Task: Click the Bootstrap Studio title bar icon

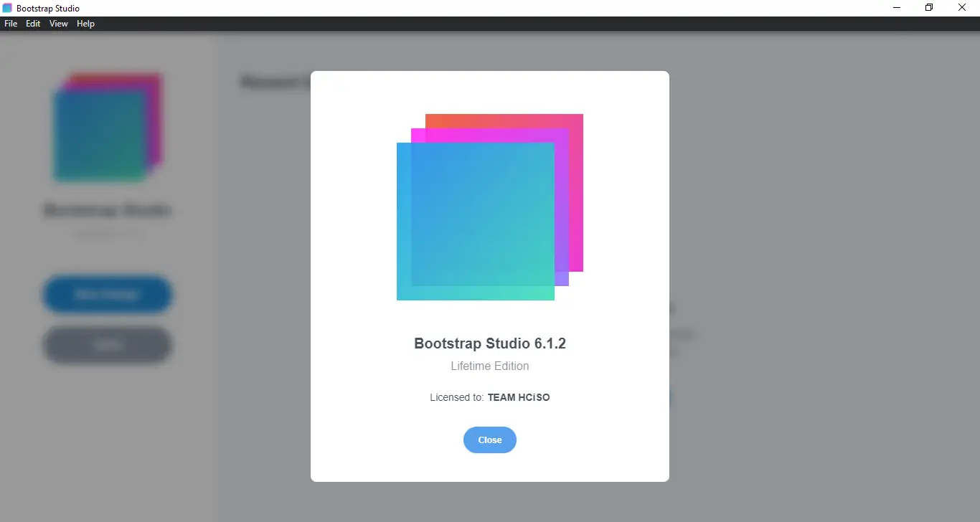Action: pyautogui.click(x=8, y=8)
